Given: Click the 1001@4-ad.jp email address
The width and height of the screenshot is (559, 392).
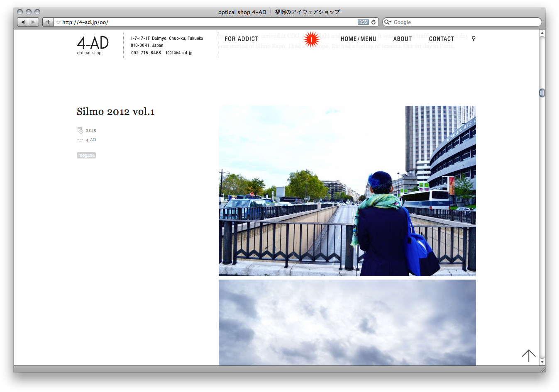Looking at the screenshot, I should 179,53.
